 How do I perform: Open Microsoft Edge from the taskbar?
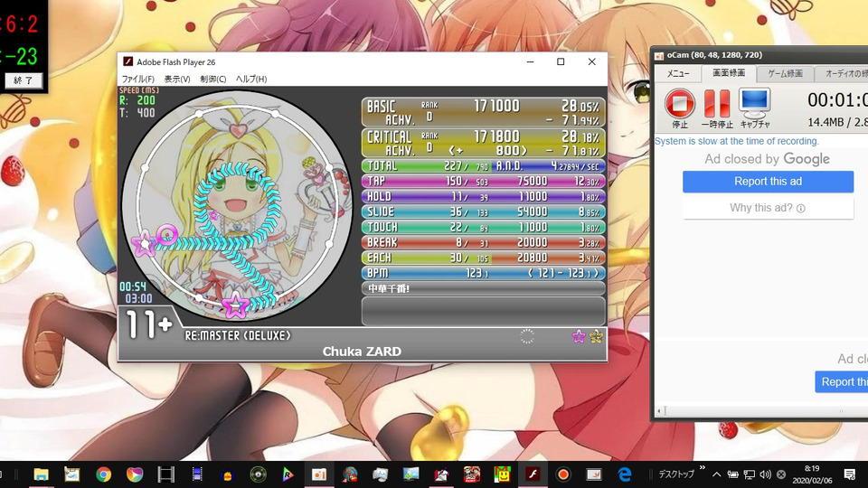pos(625,474)
